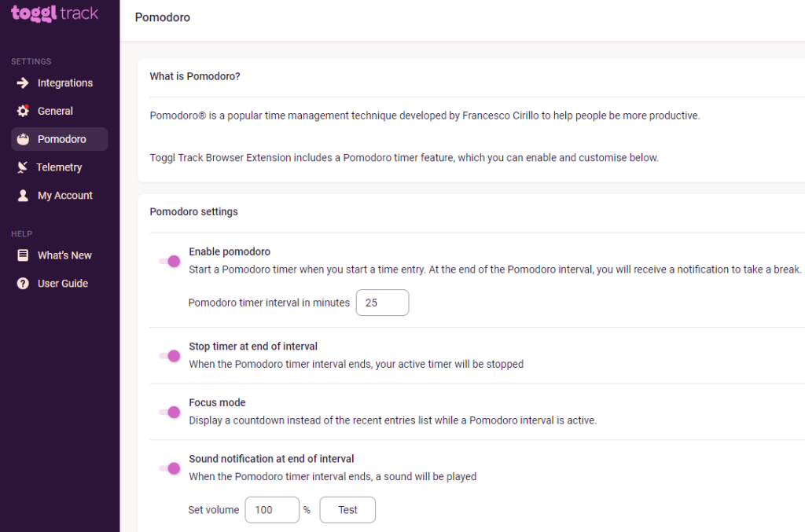Click the User Guide question mark icon
Screen dimensions: 805x532
(23, 284)
